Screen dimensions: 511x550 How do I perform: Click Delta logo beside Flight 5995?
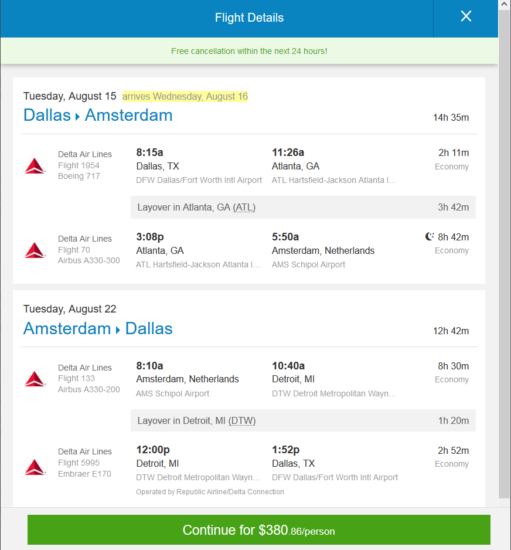(x=35, y=467)
